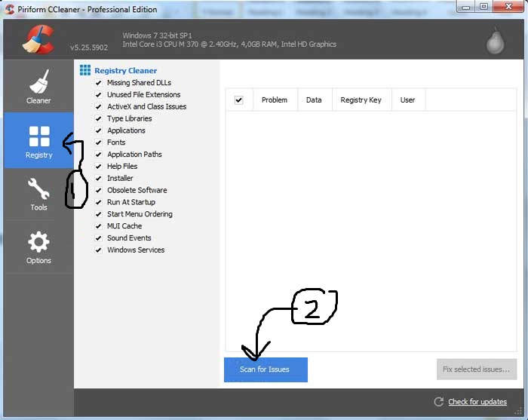Select the Registry grid icon in sidebar
The width and height of the screenshot is (528, 420).
tap(39, 136)
